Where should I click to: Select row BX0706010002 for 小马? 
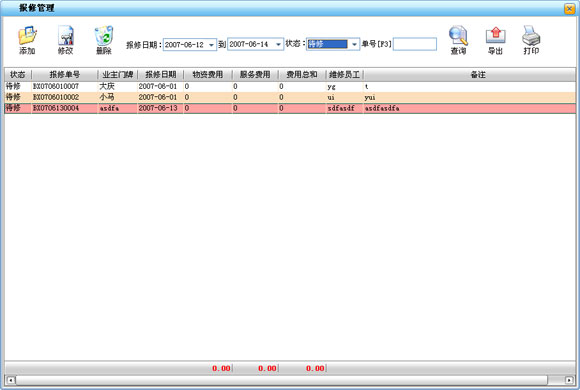[290, 97]
